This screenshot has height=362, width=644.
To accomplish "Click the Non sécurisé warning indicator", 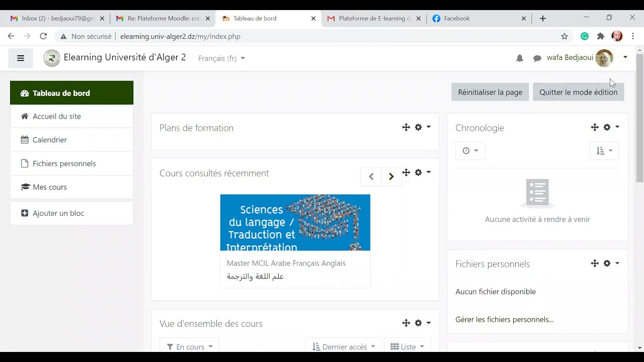I will click(86, 36).
